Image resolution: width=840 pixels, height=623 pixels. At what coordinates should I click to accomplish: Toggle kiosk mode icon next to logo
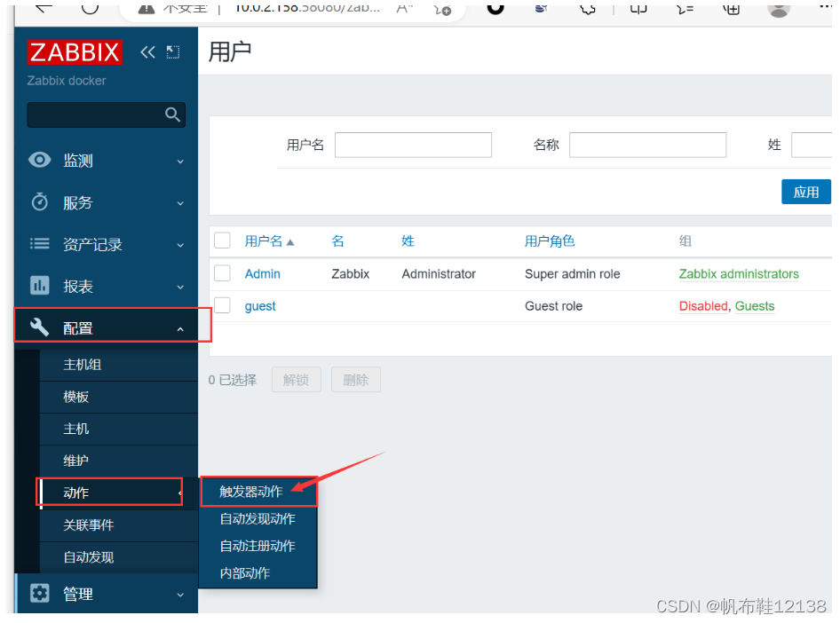pyautogui.click(x=173, y=52)
